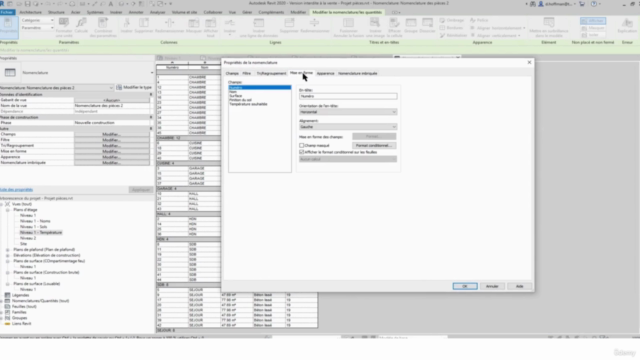Select Surface in Champs list
Image resolution: width=640 pixels, height=360 pixels.
pos(236,96)
